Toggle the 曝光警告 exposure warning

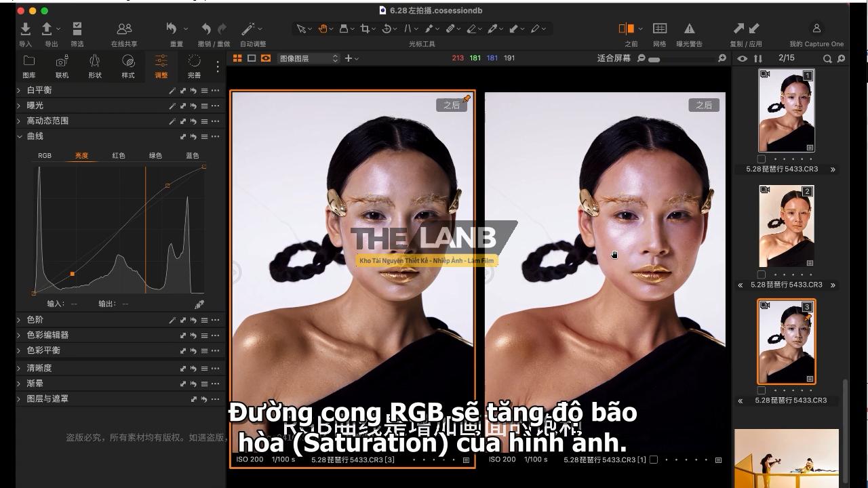click(x=689, y=28)
